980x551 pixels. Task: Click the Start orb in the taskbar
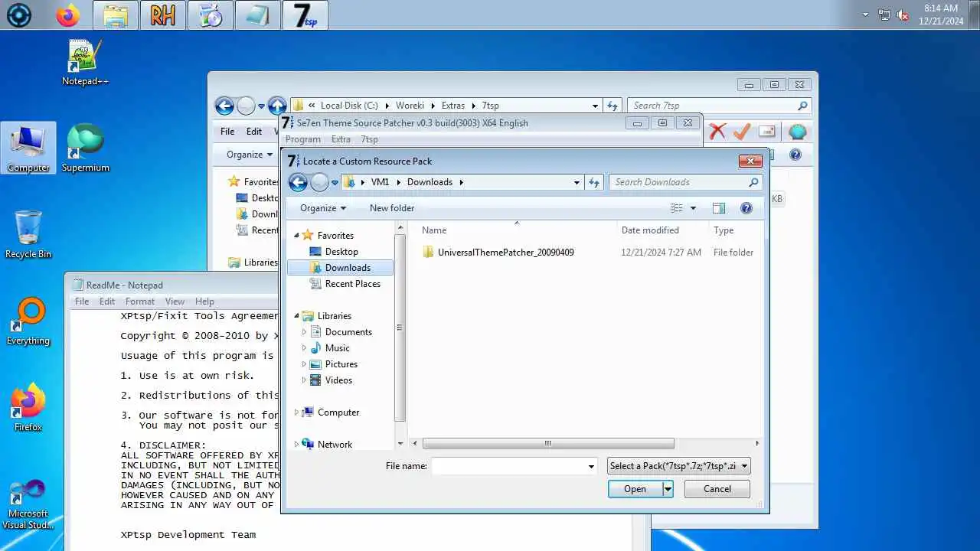point(18,15)
